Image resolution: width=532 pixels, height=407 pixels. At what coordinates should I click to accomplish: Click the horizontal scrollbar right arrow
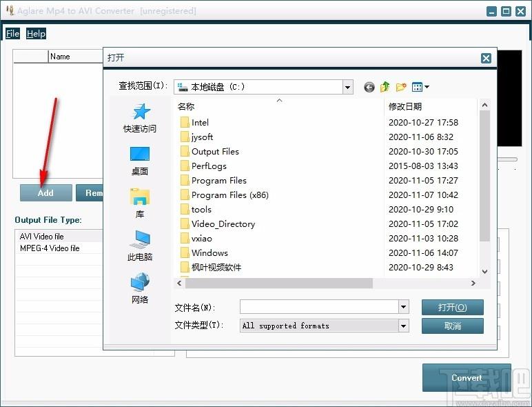click(473, 283)
